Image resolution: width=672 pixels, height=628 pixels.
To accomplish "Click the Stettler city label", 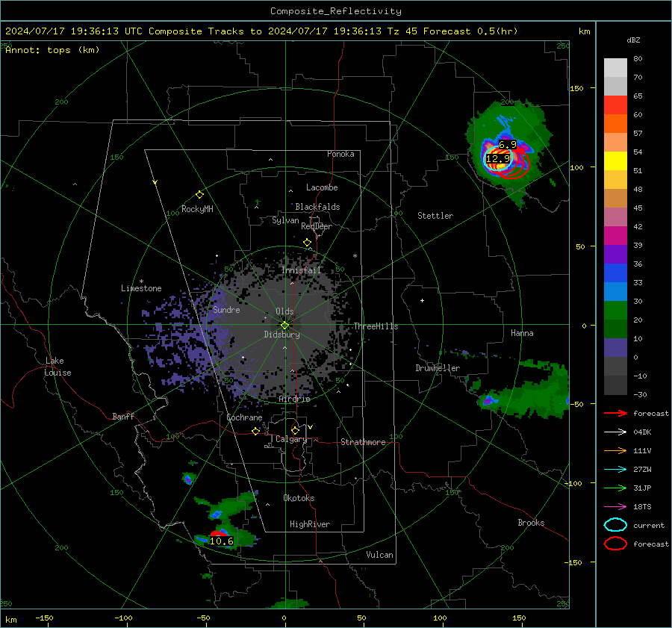I will (435, 216).
